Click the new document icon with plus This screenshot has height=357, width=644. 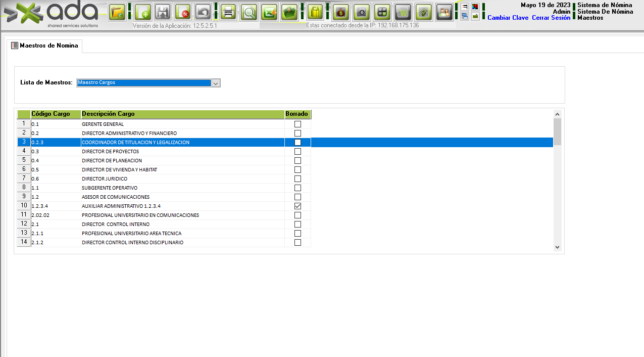pyautogui.click(x=143, y=12)
